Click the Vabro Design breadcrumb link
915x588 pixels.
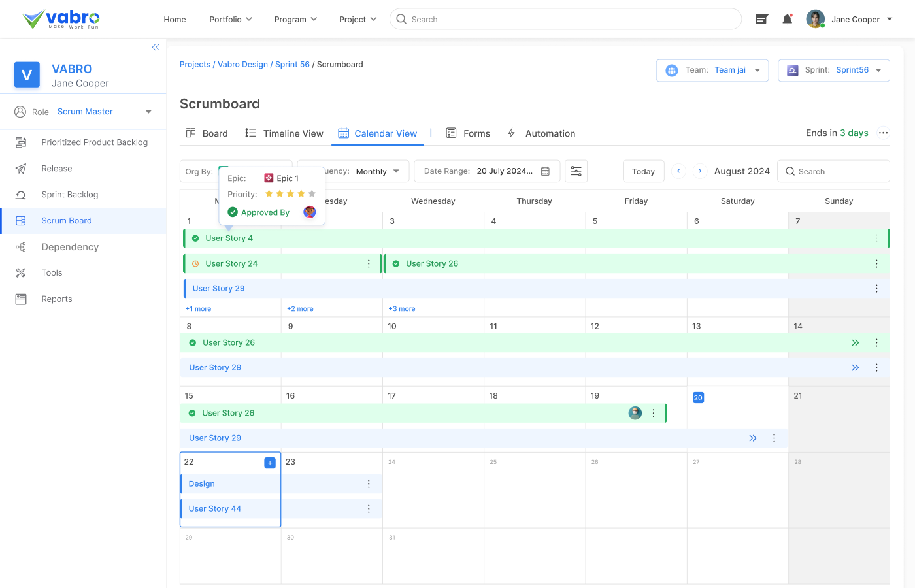(242, 64)
